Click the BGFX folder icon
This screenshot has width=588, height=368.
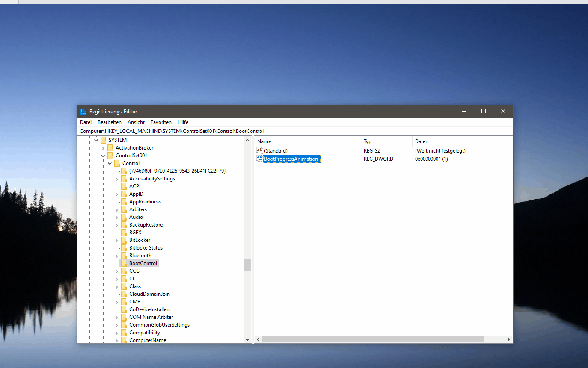(124, 233)
